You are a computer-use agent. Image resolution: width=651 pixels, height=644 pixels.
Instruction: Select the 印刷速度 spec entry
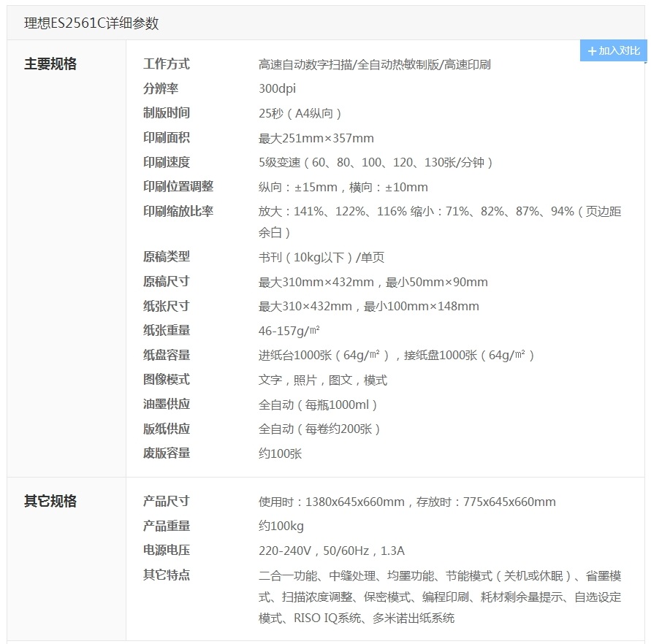[166, 162]
